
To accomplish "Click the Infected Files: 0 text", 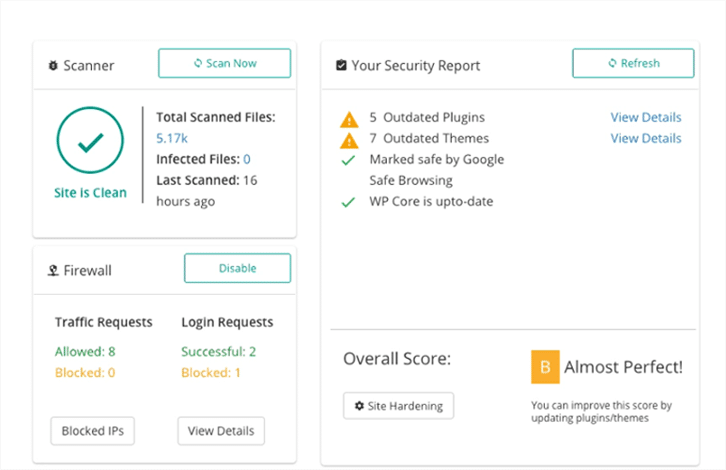I will (203, 159).
